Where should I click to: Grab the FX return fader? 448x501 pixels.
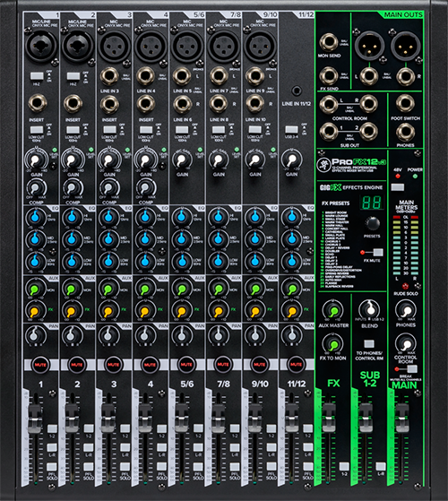pos(329,418)
